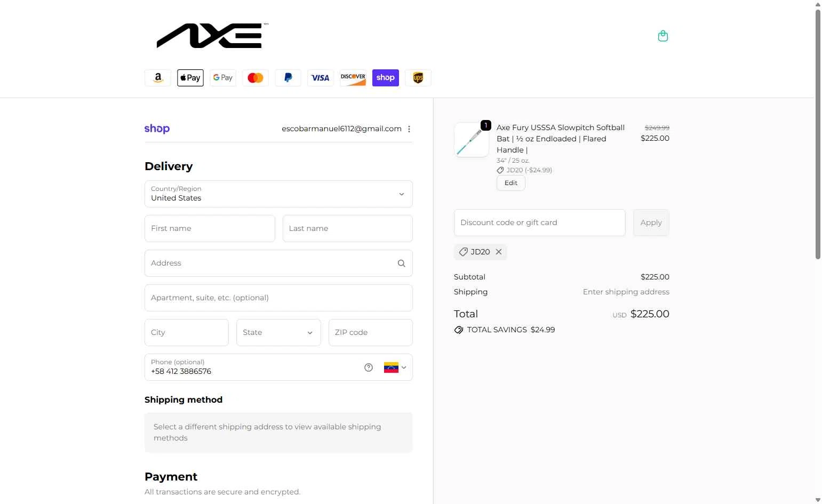Remove the JD20 discount code

pyautogui.click(x=499, y=252)
